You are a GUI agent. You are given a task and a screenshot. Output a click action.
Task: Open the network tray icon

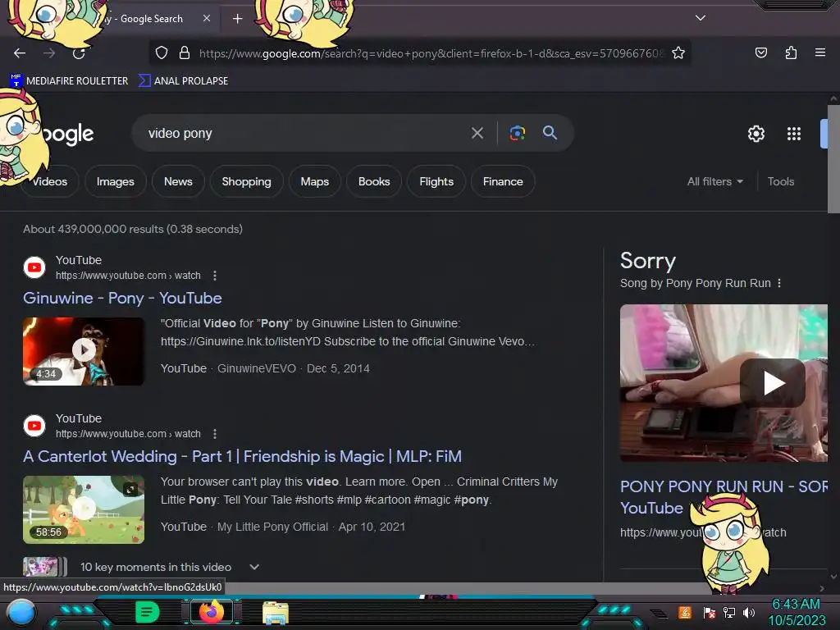pos(729,612)
